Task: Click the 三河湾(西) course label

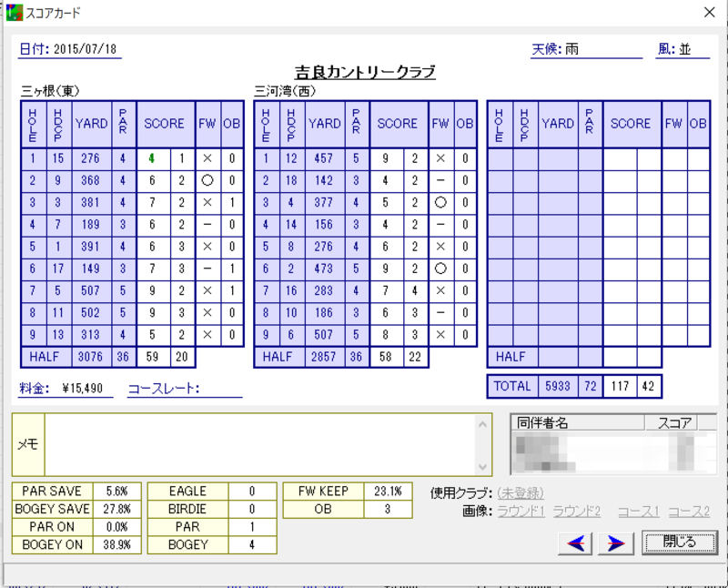Action: 285,91
